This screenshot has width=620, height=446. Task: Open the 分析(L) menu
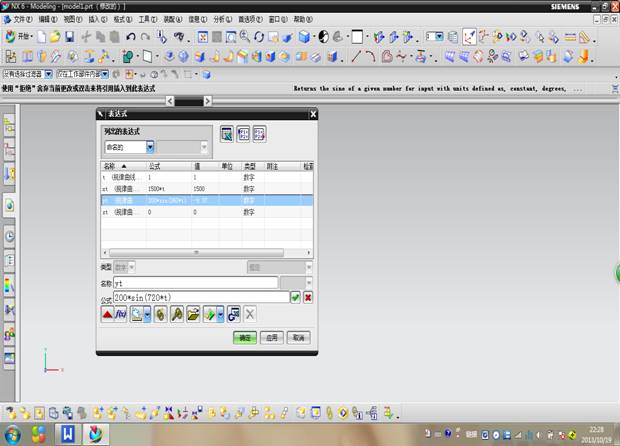point(222,19)
